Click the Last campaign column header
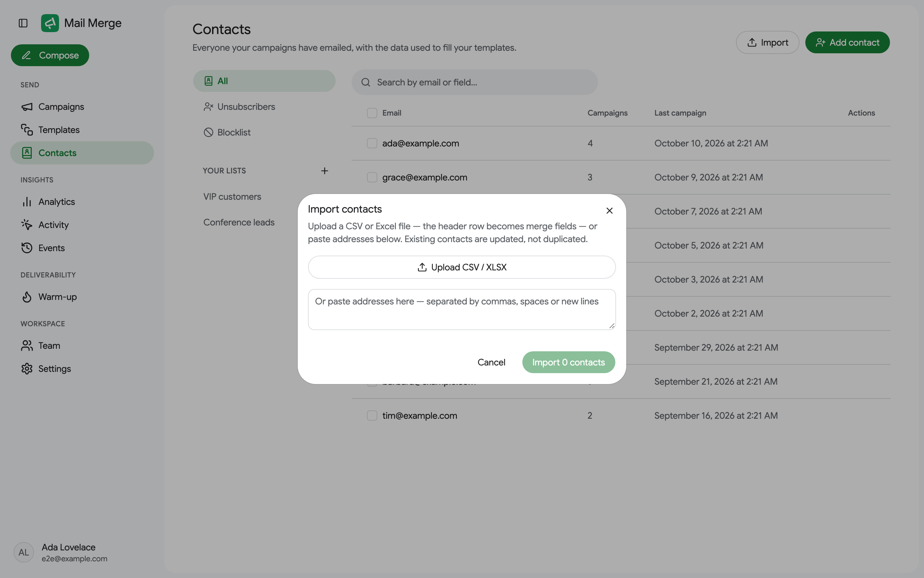 [x=680, y=113]
